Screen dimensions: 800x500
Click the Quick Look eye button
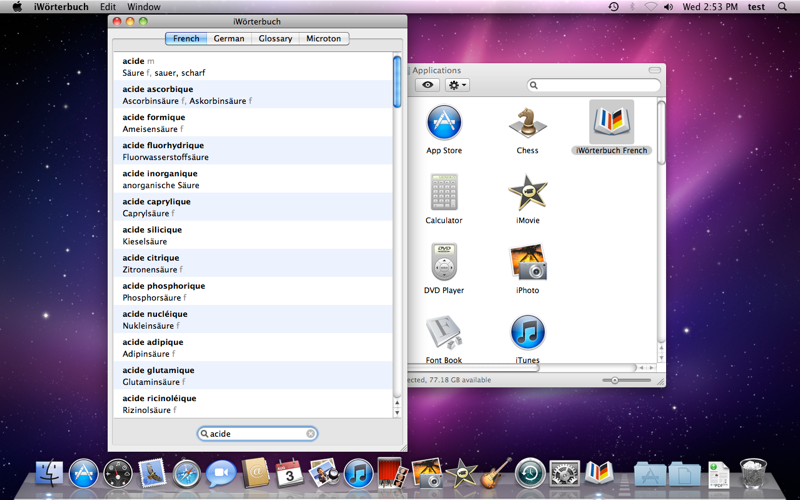point(428,85)
